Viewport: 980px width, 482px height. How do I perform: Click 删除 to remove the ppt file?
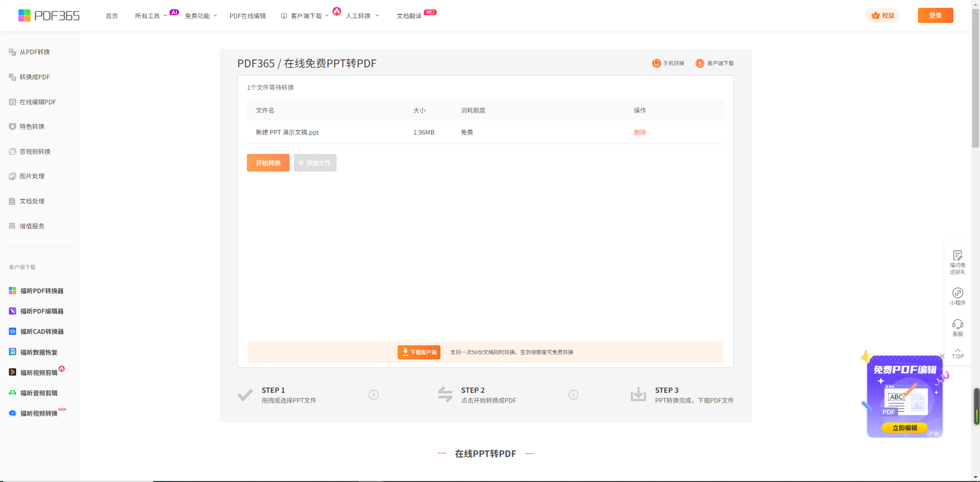tap(640, 132)
